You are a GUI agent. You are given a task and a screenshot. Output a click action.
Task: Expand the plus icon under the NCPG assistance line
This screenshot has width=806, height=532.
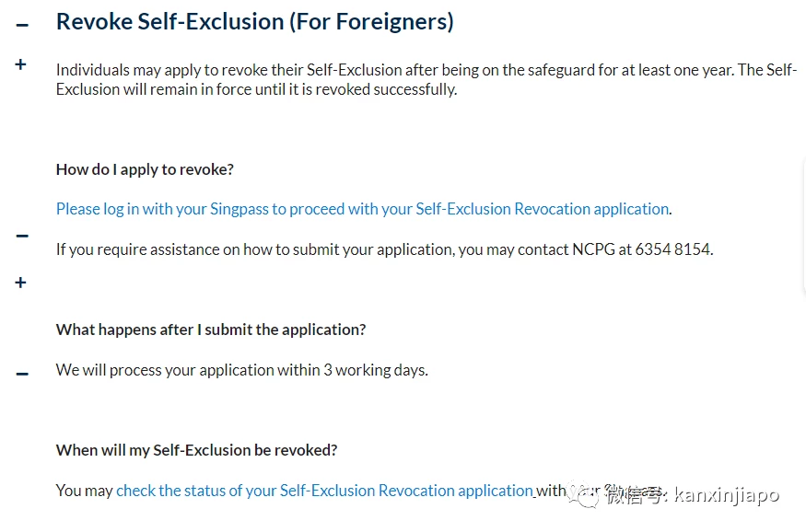click(20, 283)
